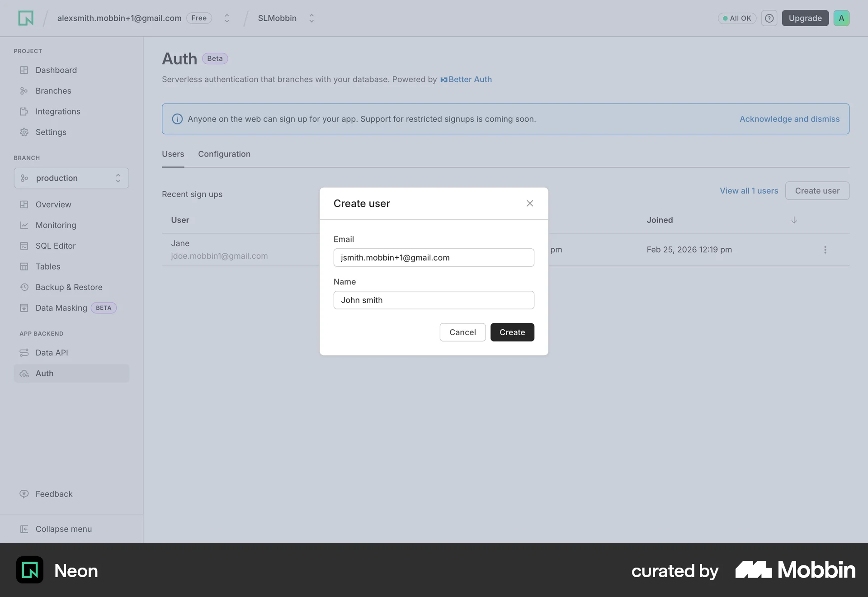Viewport: 868px width, 597px height.
Task: Open the three-dot menu for Jane's row
Action: point(825,250)
